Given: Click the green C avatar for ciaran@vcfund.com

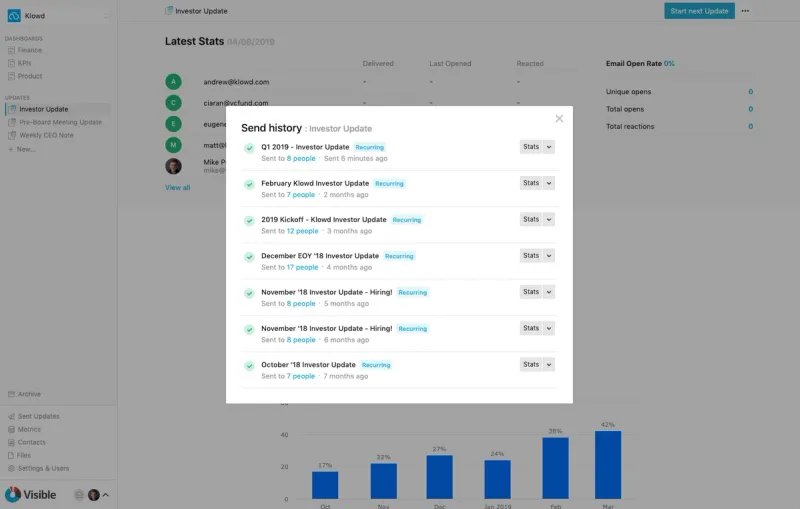Looking at the screenshot, I should click(x=173, y=103).
